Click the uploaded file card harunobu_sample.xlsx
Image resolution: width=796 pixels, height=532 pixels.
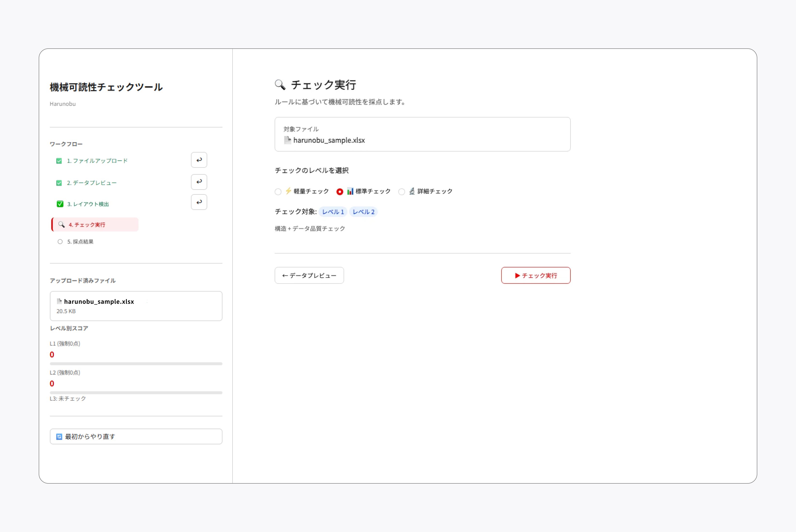pyautogui.click(x=136, y=306)
